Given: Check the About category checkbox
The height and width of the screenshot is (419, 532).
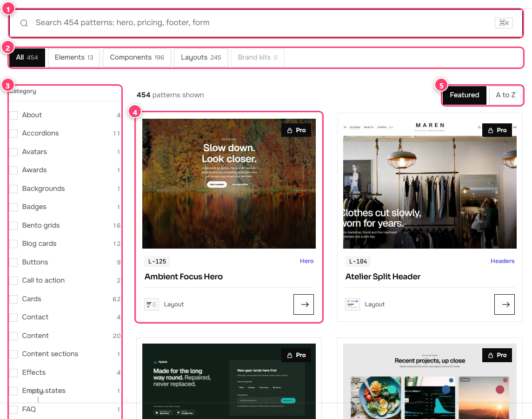Looking at the screenshot, I should point(13,115).
